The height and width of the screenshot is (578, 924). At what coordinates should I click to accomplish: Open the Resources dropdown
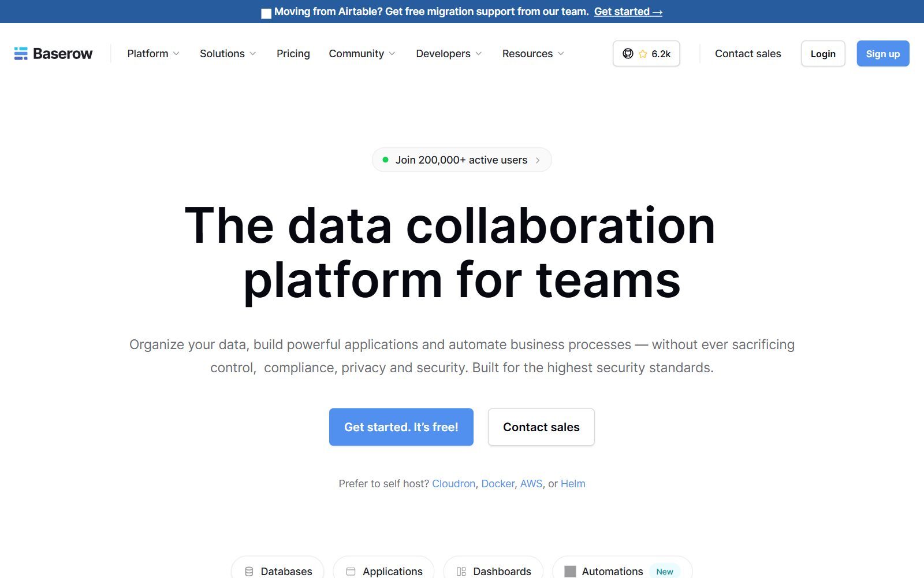pos(533,54)
